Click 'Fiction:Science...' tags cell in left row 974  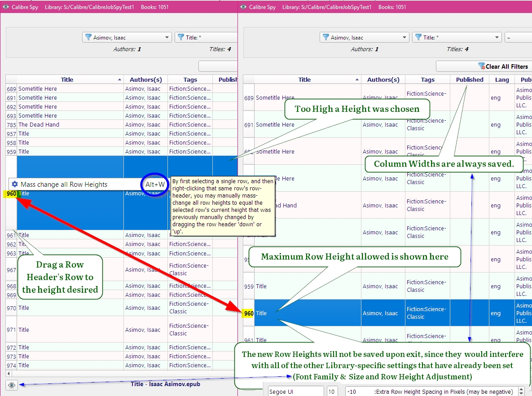pyautogui.click(x=190, y=365)
